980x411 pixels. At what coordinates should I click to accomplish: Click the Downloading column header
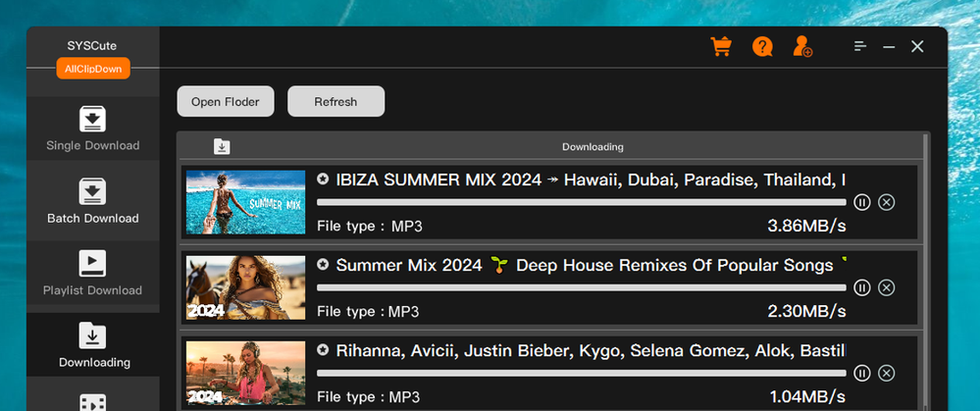593,147
